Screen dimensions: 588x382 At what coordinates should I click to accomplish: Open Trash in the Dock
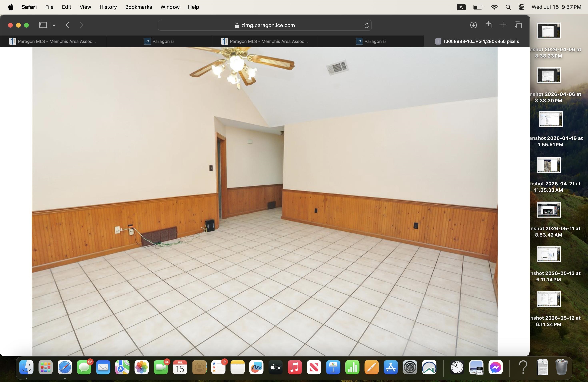click(x=561, y=367)
